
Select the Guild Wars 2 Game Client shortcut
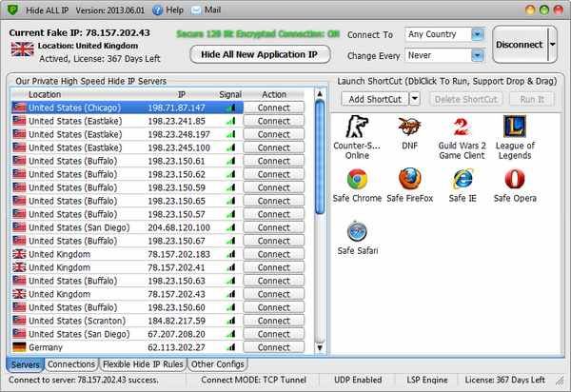coord(462,138)
